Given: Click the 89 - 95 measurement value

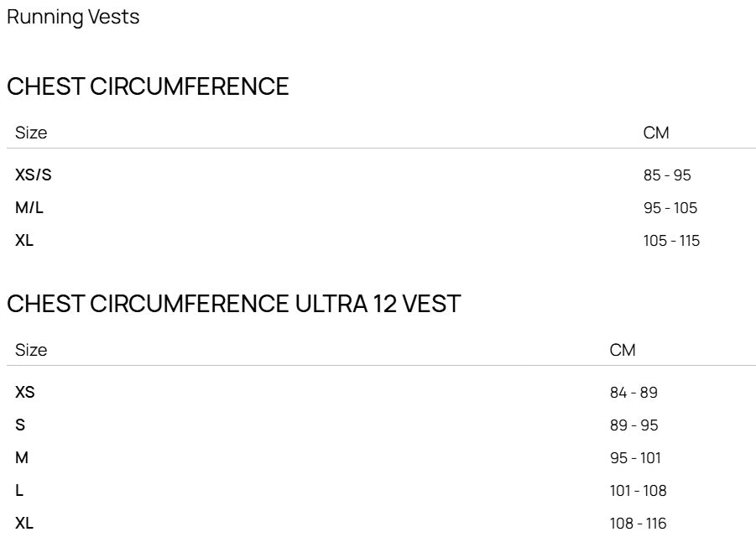Looking at the screenshot, I should pyautogui.click(x=633, y=425).
